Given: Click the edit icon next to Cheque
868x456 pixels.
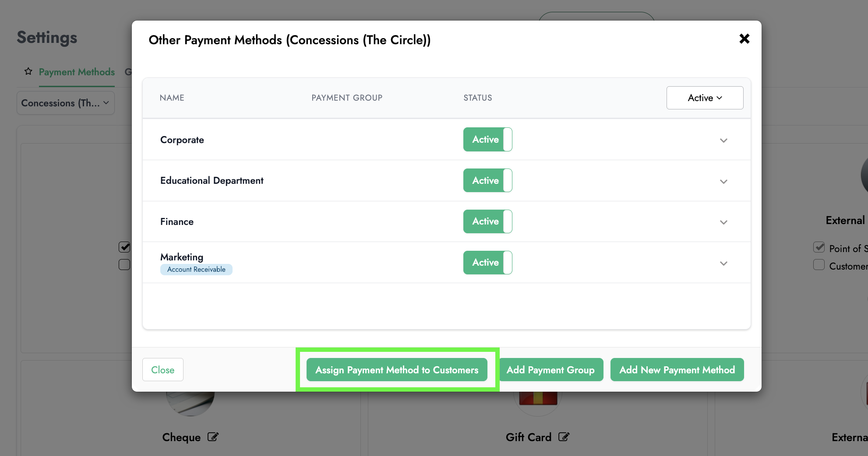Looking at the screenshot, I should 213,437.
